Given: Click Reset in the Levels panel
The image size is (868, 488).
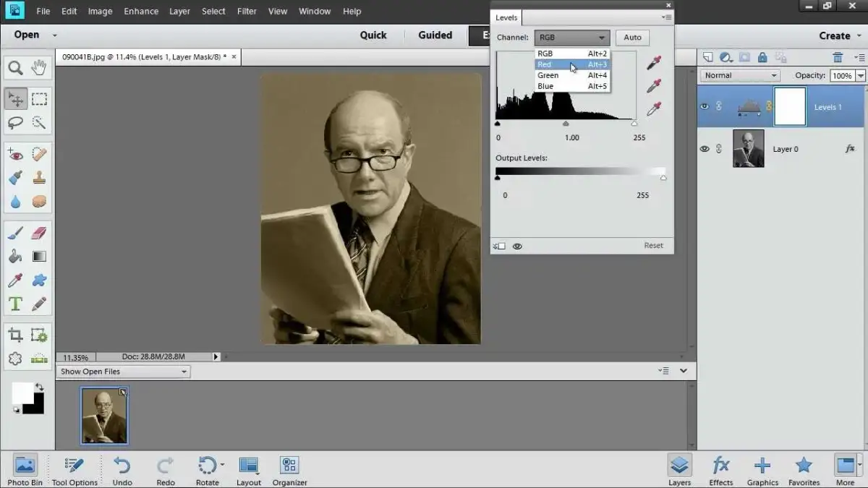Looking at the screenshot, I should point(652,246).
